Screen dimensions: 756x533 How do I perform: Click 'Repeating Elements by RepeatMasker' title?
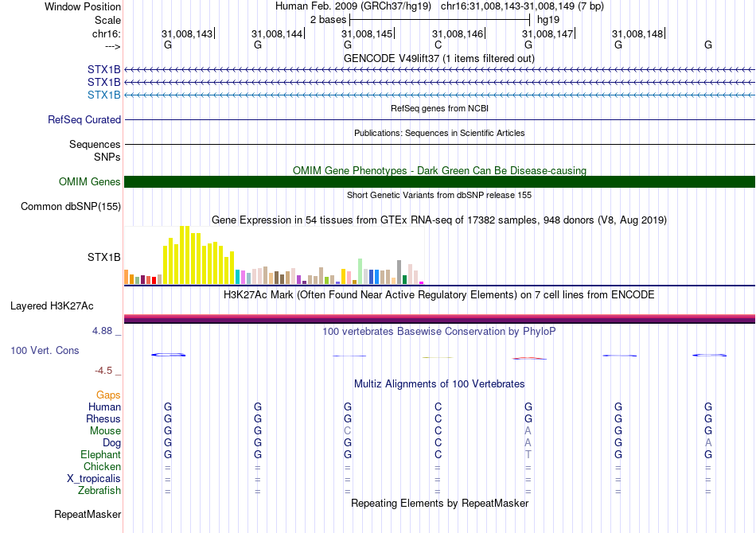[440, 503]
